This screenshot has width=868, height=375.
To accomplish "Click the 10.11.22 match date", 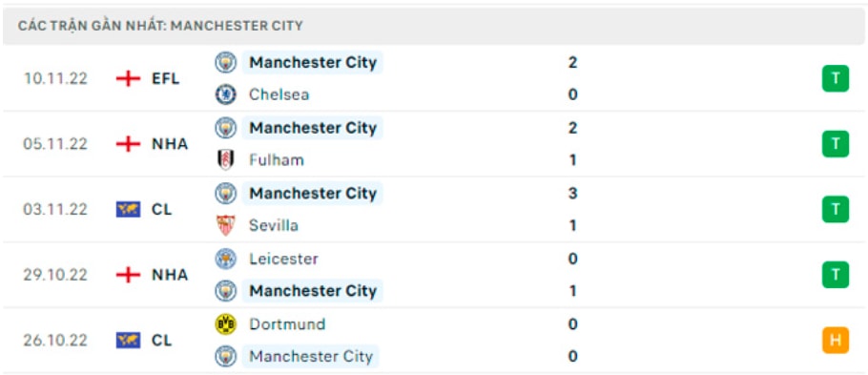I will pyautogui.click(x=55, y=78).
